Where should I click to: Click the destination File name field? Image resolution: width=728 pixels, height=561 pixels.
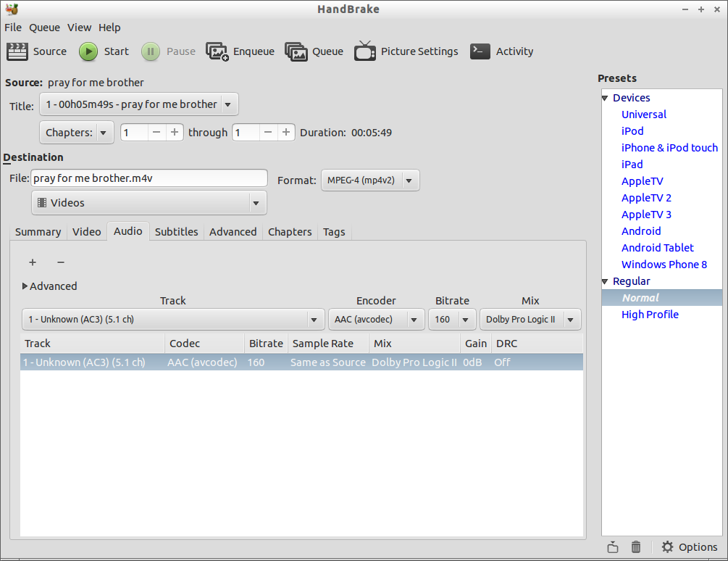(x=149, y=178)
